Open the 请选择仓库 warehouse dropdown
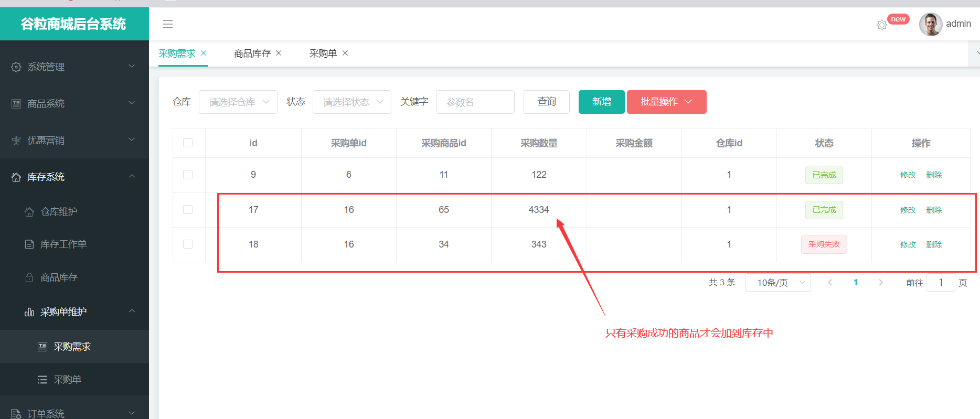Viewport: 980px width, 419px height. coord(238,102)
